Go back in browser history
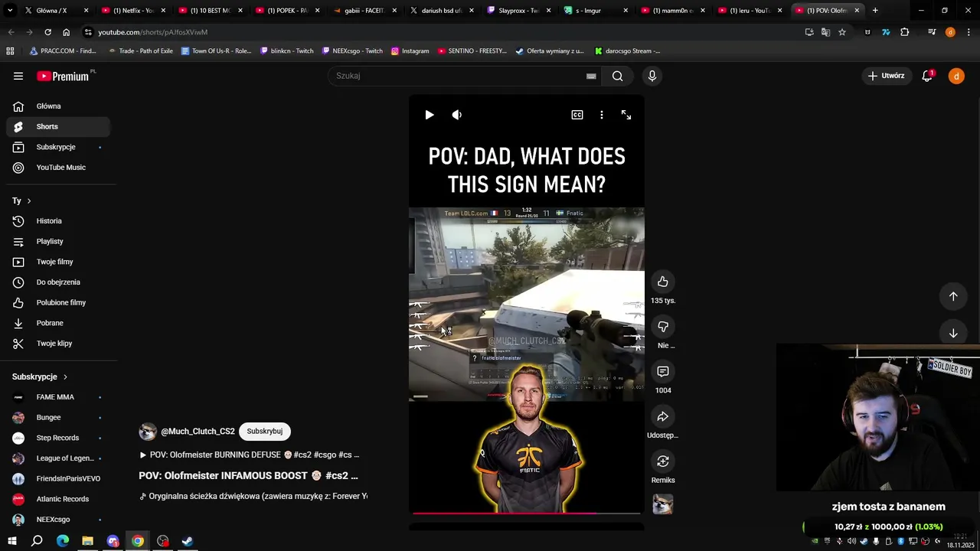980x551 pixels. [x=11, y=32]
